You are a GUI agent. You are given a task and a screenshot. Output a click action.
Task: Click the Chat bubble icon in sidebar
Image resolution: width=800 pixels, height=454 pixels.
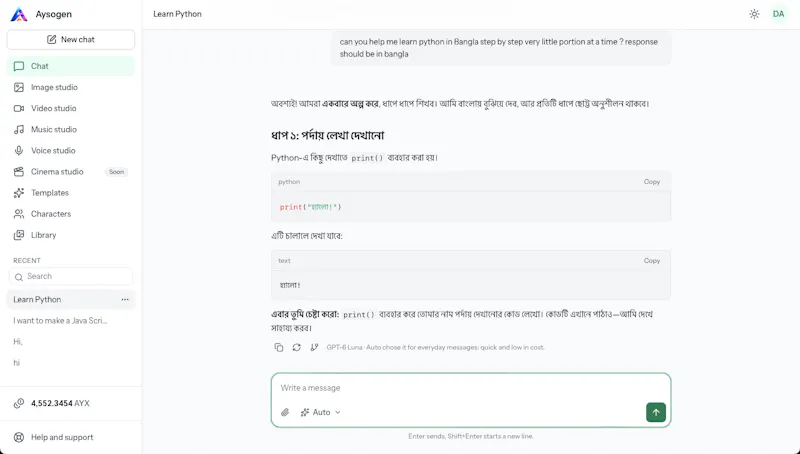[x=19, y=66]
